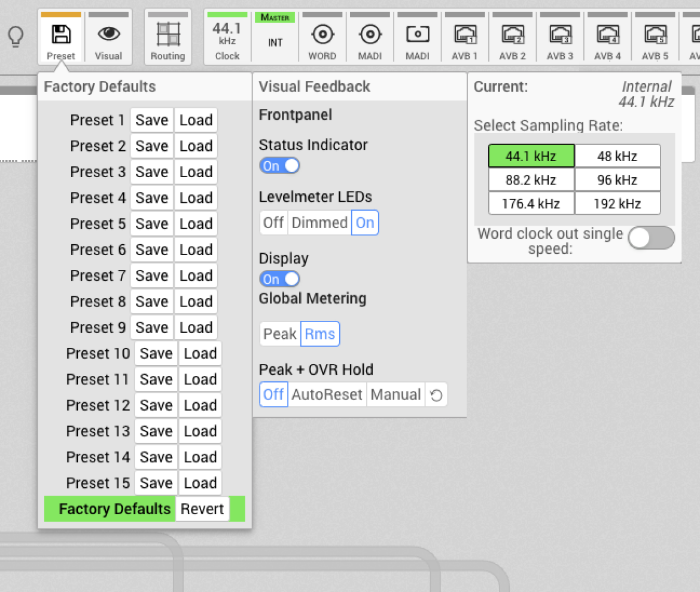Image resolution: width=700 pixels, height=592 pixels.
Task: Click the light bulb identify icon
Action: tap(16, 37)
